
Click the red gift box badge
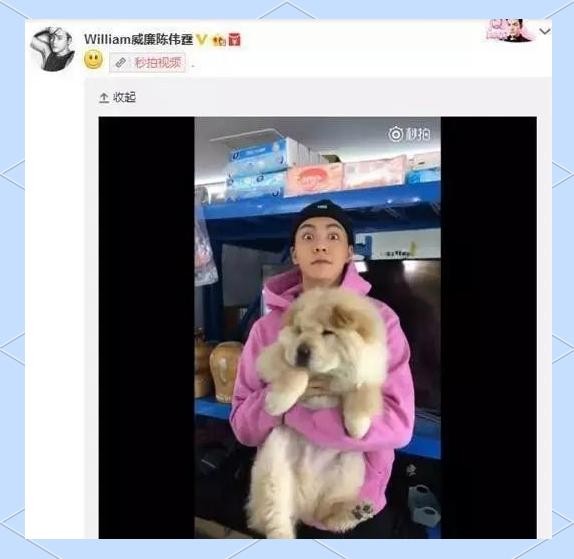tap(235, 39)
